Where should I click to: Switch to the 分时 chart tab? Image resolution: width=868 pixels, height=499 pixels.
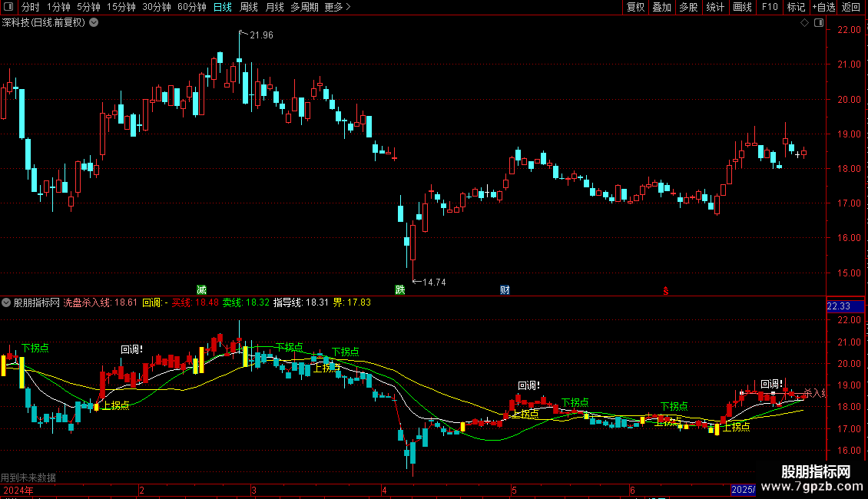coord(31,7)
